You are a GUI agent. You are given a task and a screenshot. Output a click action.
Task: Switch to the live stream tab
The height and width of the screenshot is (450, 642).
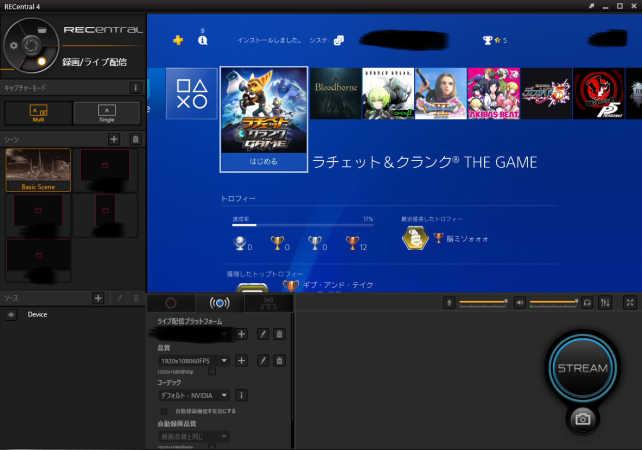coord(220,303)
